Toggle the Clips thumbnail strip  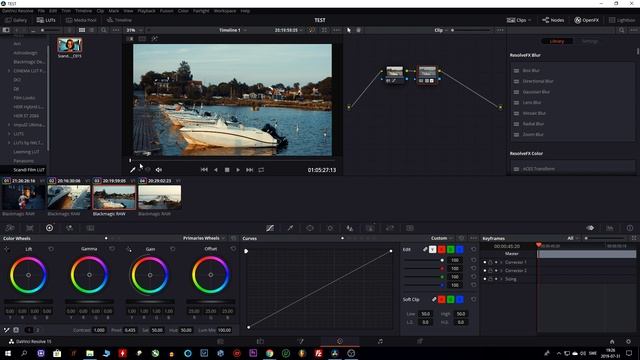[x=519, y=20]
